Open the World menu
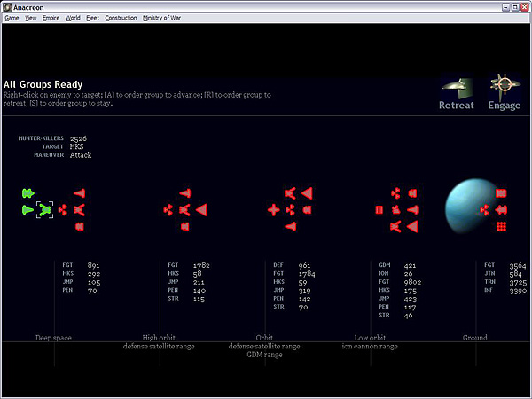 (73, 18)
